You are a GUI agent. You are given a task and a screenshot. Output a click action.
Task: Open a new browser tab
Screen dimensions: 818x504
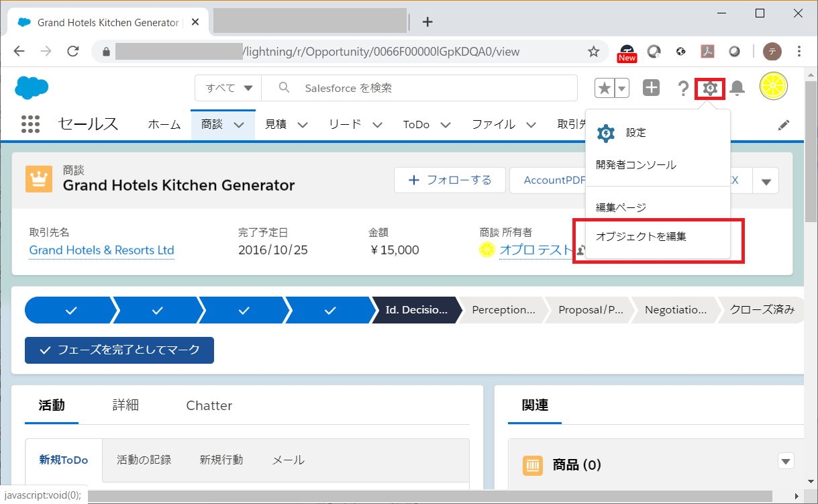click(x=427, y=21)
